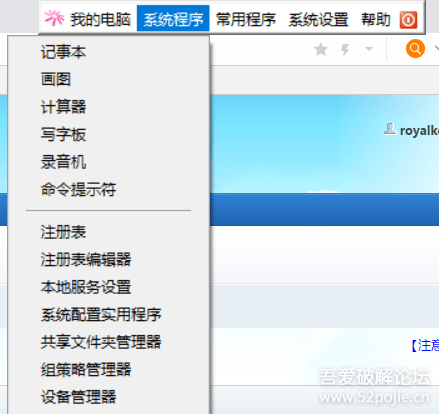Close the 系统程序 menu via its header
Image resolution: width=439 pixels, height=414 pixels.
(173, 18)
